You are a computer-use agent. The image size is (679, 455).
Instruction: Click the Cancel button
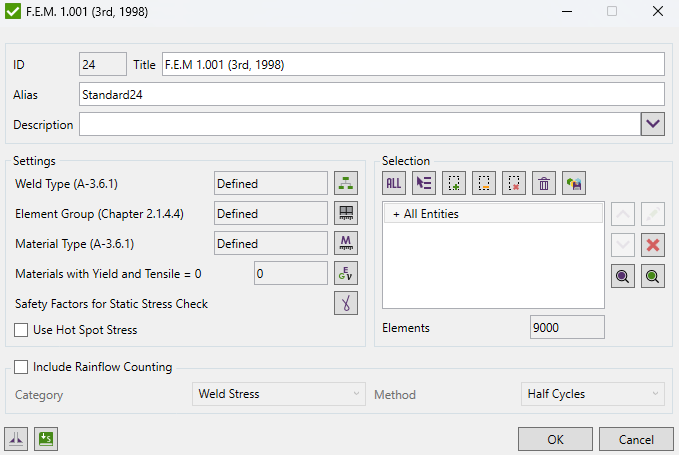tap(636, 439)
